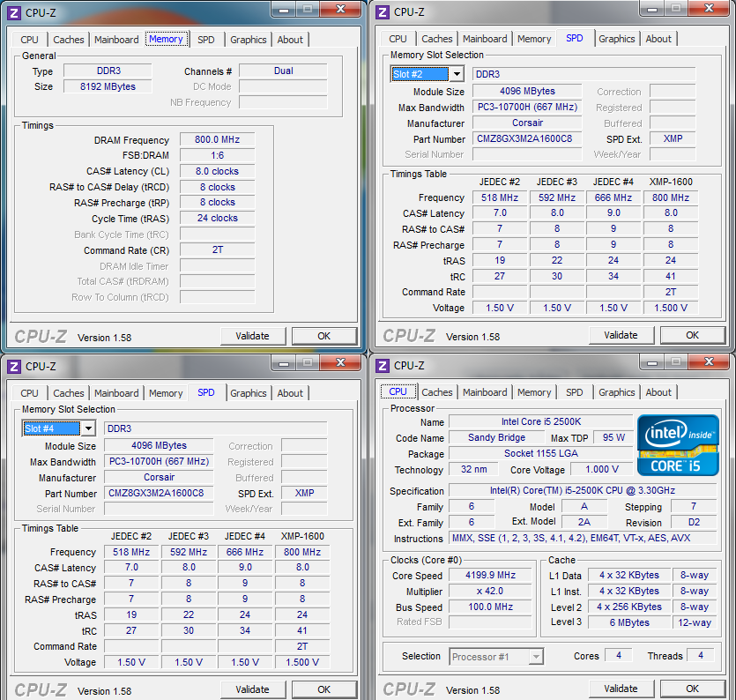Click the Sandy Bridge code name value

496,437
